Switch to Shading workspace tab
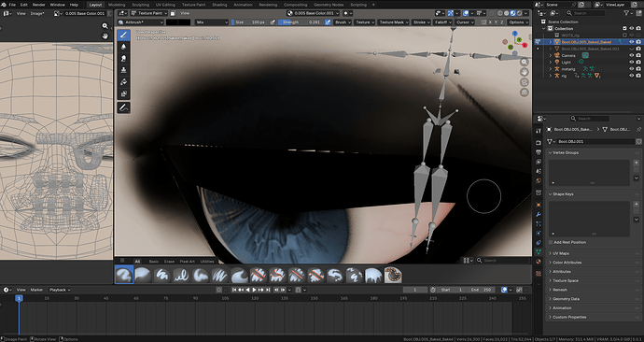 pyautogui.click(x=219, y=5)
